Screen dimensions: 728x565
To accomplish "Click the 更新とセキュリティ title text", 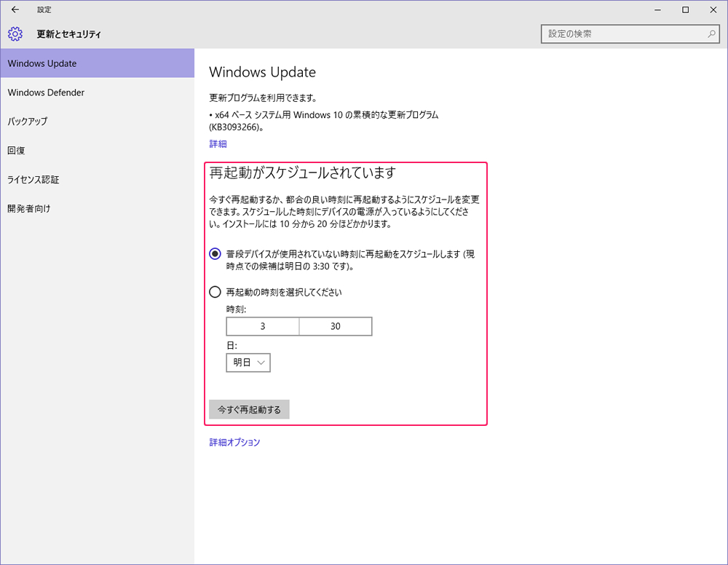I will point(68,34).
